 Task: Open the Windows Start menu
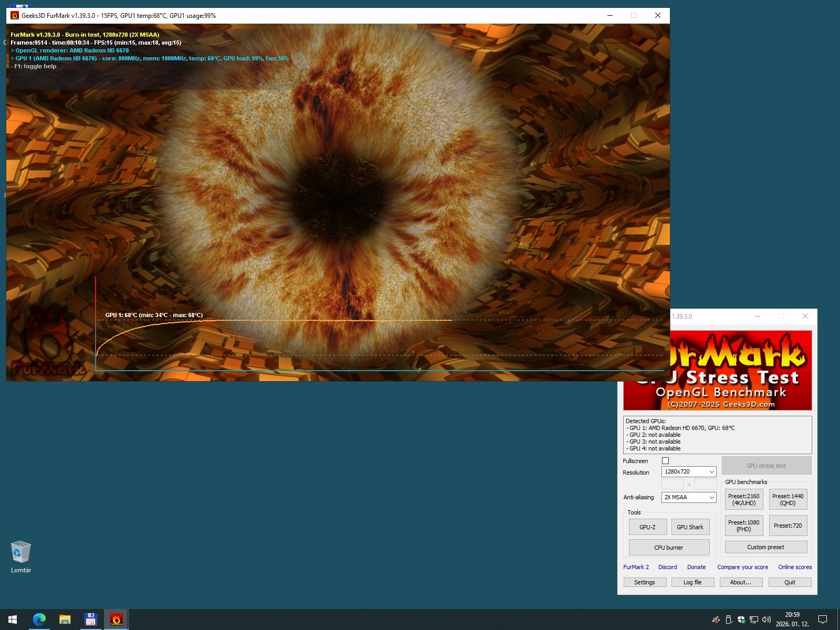[13, 619]
